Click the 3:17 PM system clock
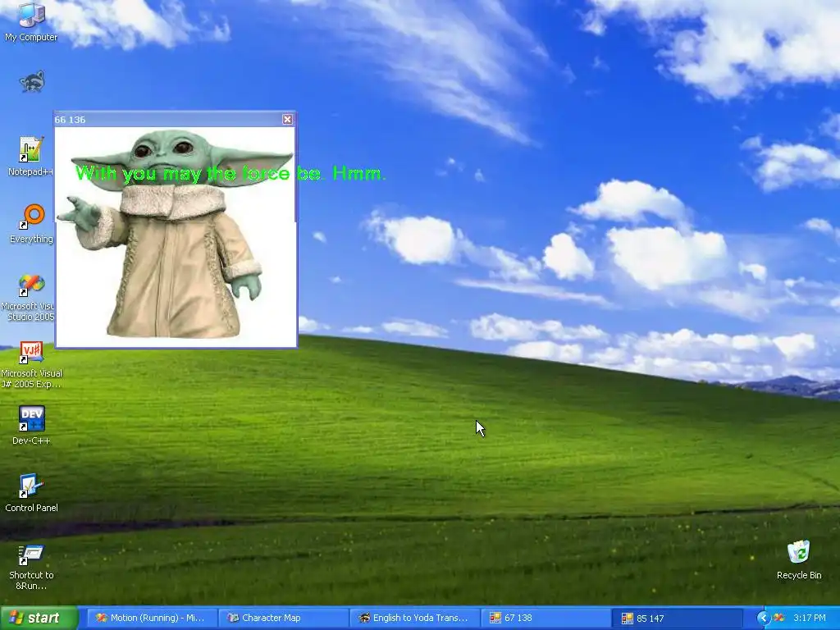The image size is (840, 630). tap(810, 618)
